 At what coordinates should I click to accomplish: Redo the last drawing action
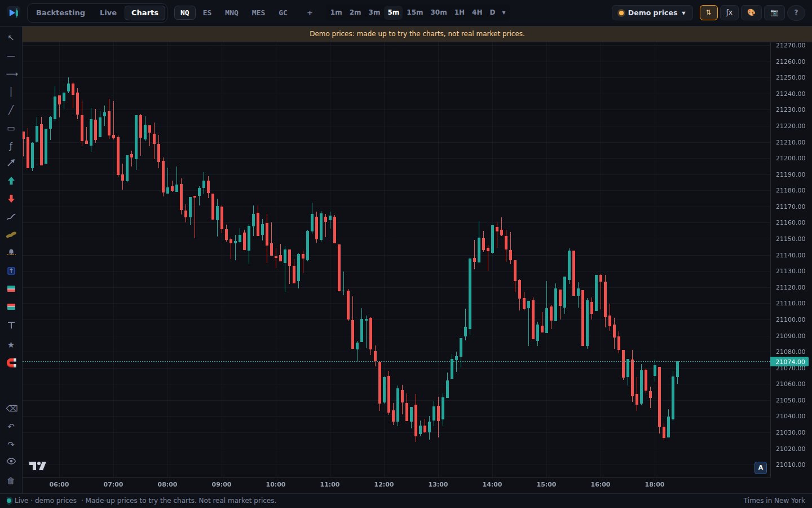11,444
